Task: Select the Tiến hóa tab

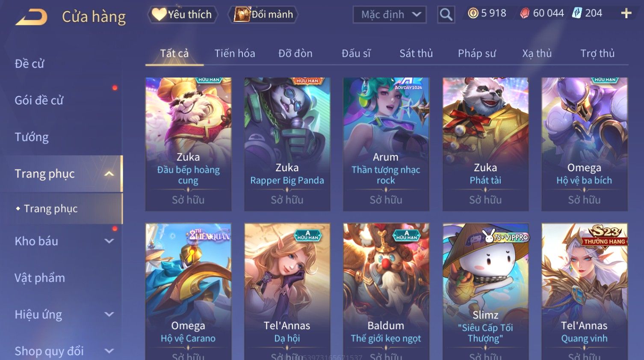Action: click(x=235, y=54)
